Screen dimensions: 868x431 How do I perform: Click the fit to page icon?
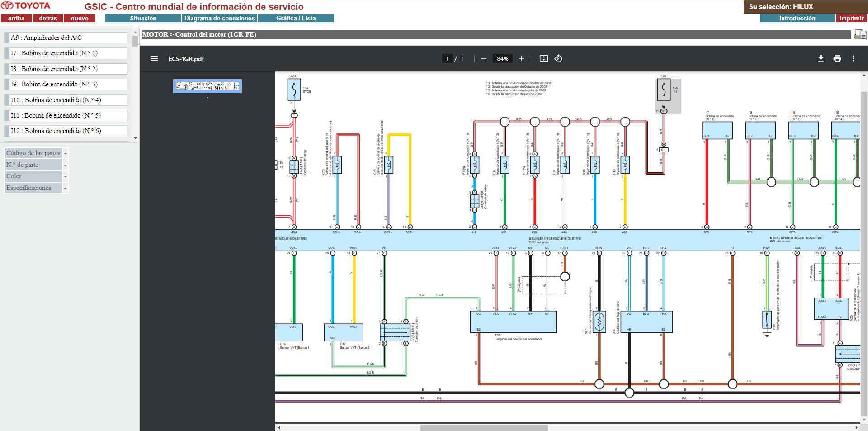tap(544, 58)
